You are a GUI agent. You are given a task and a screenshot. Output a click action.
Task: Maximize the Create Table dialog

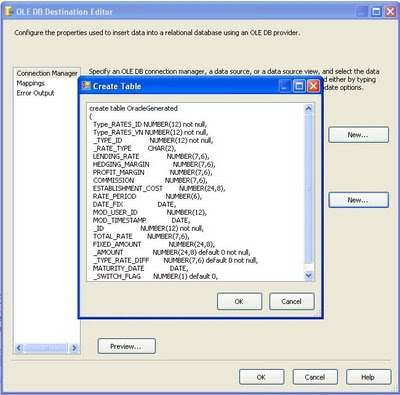(x=299, y=86)
